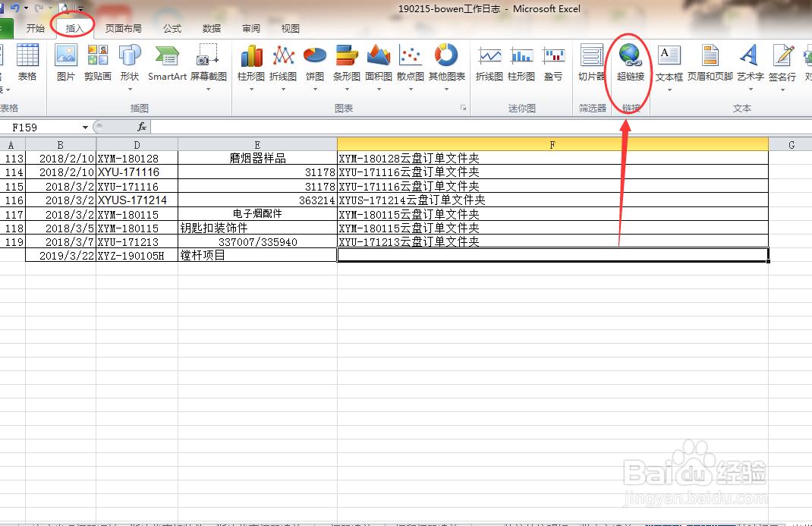
Task: Click inside the formula bar
Action: 304,127
